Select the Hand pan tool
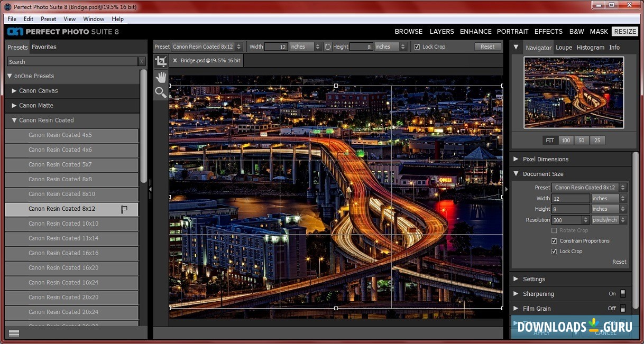This screenshot has height=344, width=644. 161,77
